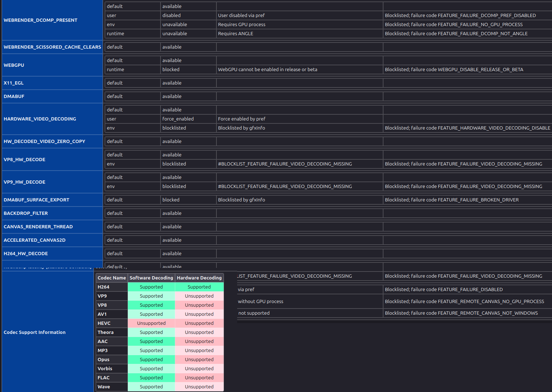Click DMABUF_SURFACE_EXPORT 'Blocklisted by gfxInfo' message
Viewport: 552px width, 392px height.
241,200
